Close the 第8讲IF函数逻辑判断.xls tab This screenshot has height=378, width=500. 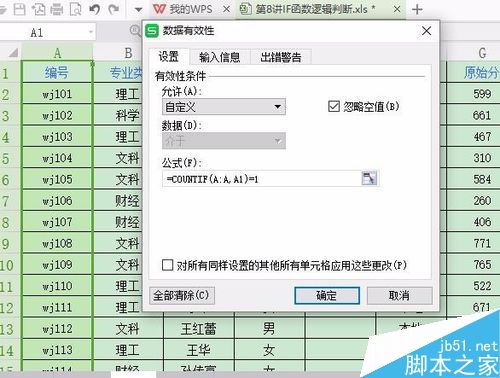tap(397, 9)
